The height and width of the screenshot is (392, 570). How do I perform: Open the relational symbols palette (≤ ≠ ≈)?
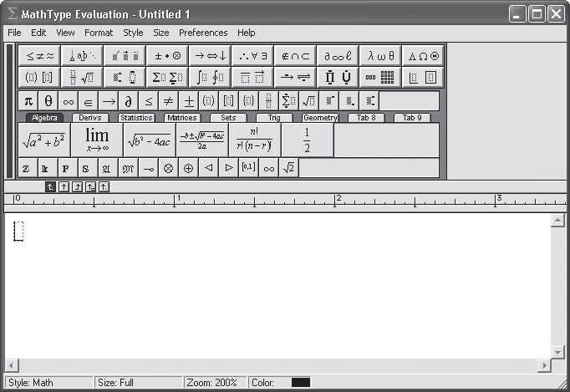(x=39, y=56)
